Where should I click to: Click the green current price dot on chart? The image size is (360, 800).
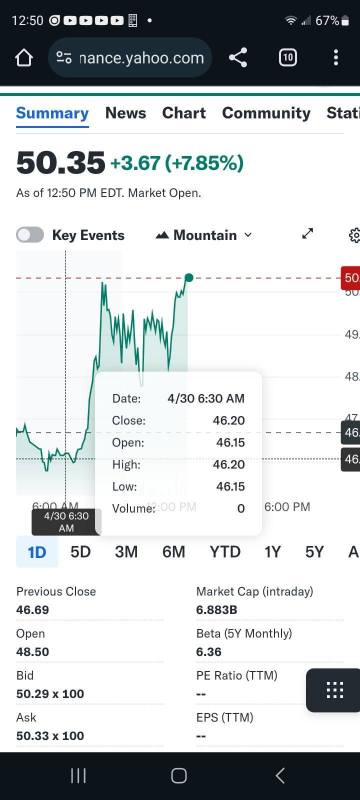189,278
